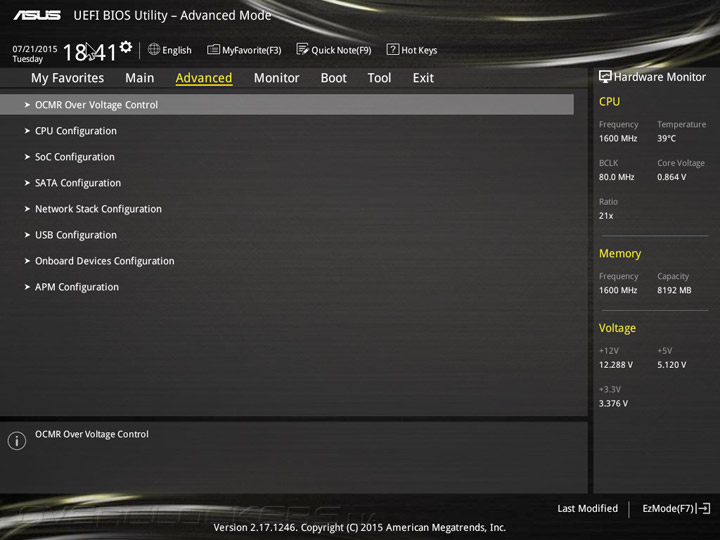The height and width of the screenshot is (540, 720).
Task: Click the settings gear beside the clock
Action: click(126, 47)
